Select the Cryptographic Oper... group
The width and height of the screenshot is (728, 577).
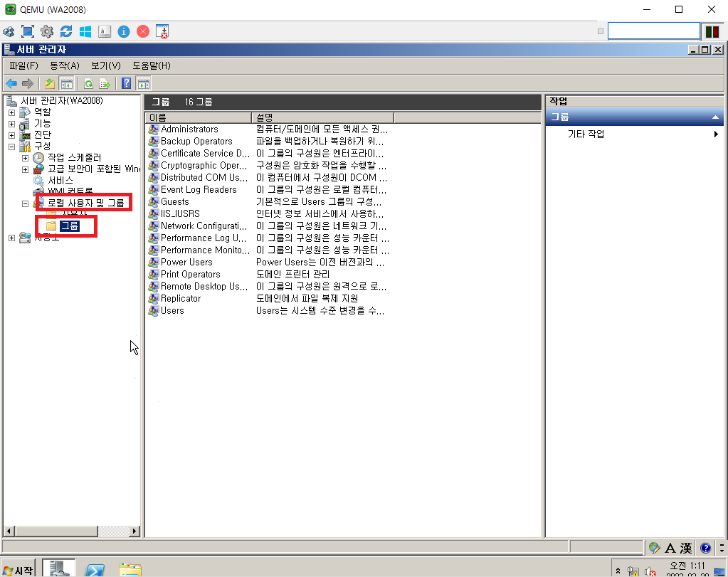pos(204,165)
